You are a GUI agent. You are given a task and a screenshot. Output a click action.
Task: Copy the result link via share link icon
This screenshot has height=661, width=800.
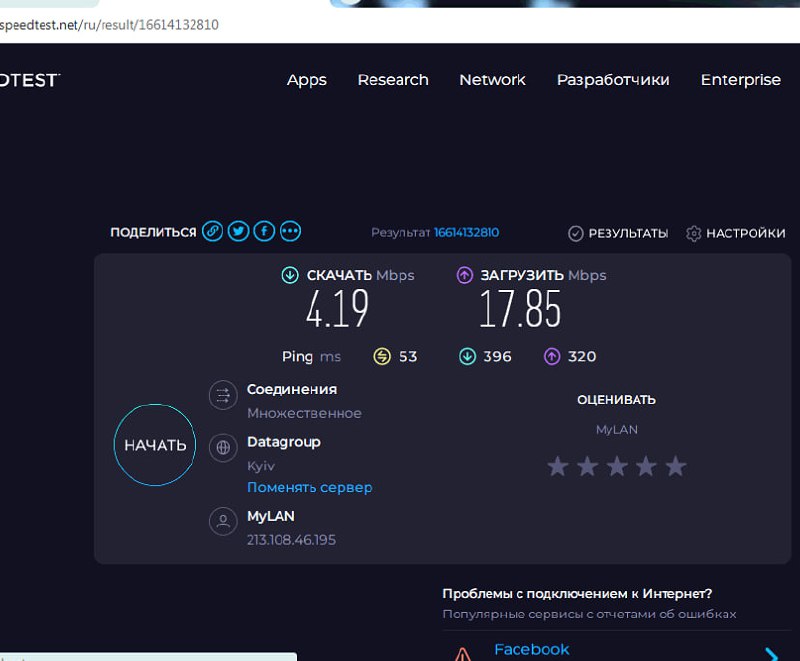click(x=212, y=231)
